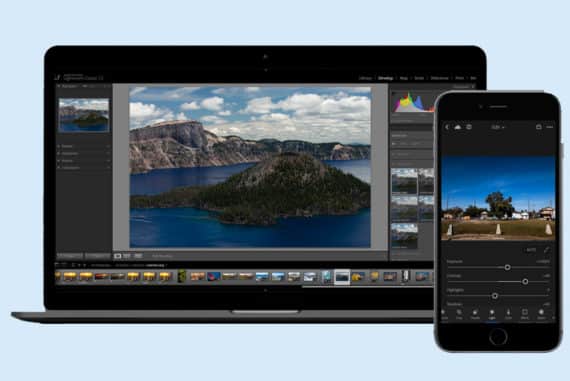The image size is (570, 381).
Task: Tap the back arrow on the phone app
Action: 447,127
